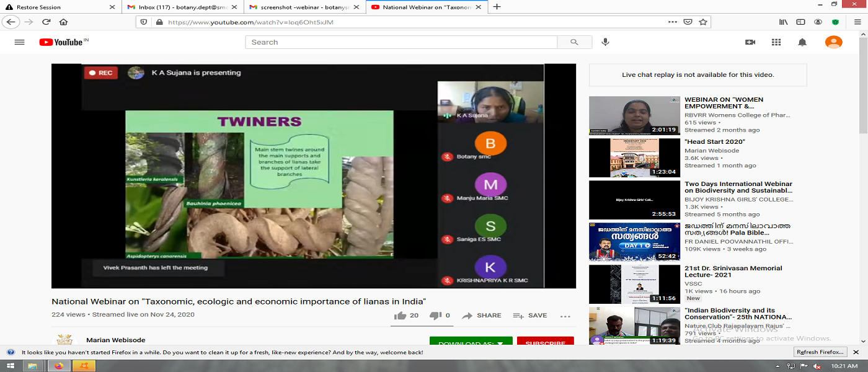
Task: Open the Indian Biodiversity and its Conservation video
Action: point(634,326)
